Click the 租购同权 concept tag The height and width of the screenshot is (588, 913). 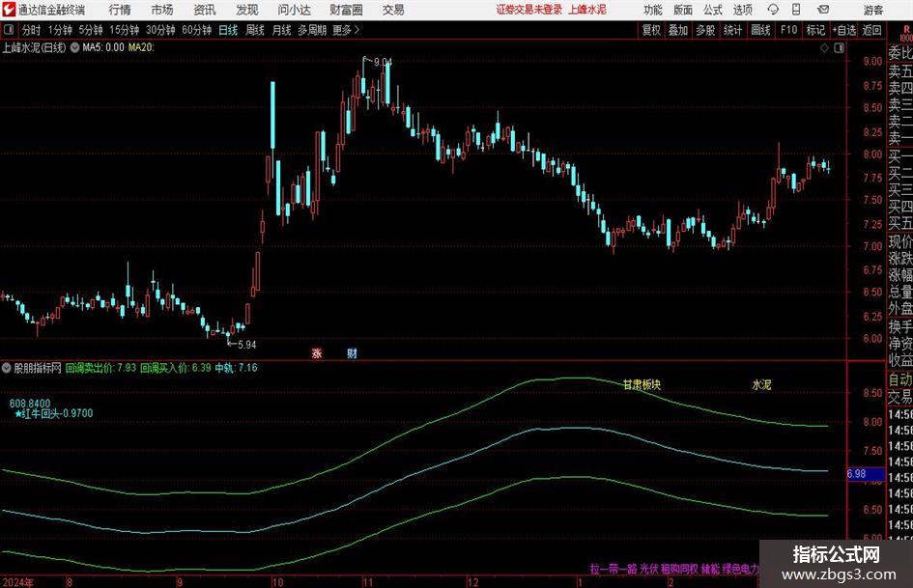(x=679, y=569)
